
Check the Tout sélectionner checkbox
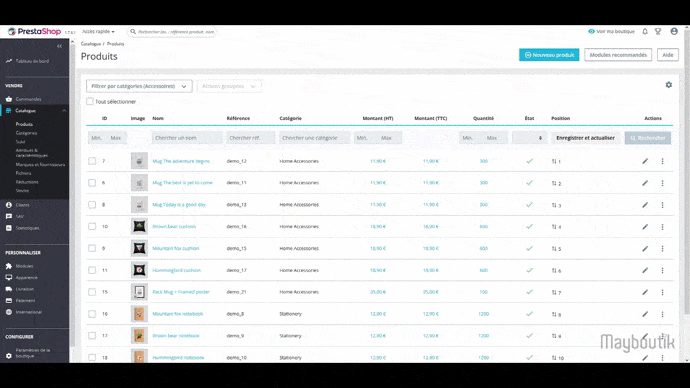click(90, 101)
